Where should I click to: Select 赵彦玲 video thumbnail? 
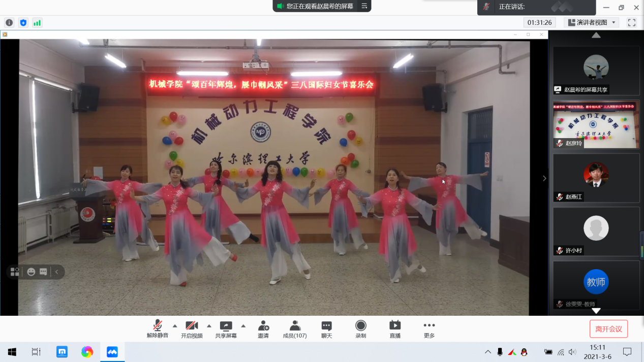coord(596,124)
